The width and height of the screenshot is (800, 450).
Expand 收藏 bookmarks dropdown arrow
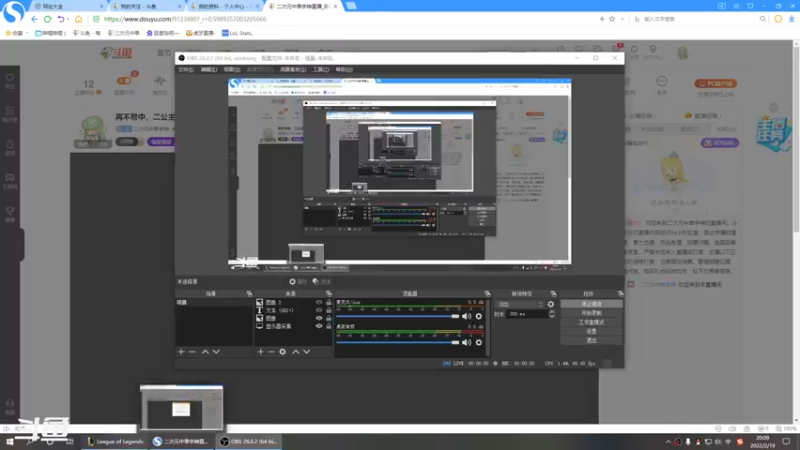27,33
